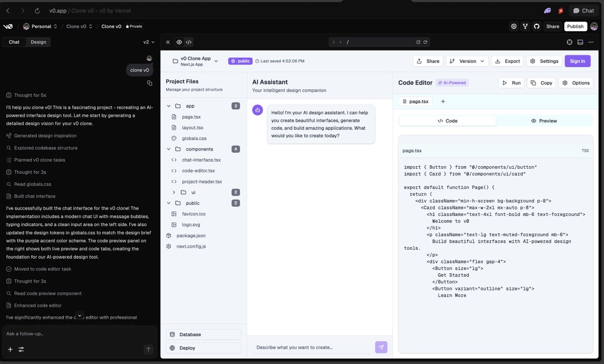Open the v2 version dropdown
This screenshot has height=364, width=604.
click(149, 42)
